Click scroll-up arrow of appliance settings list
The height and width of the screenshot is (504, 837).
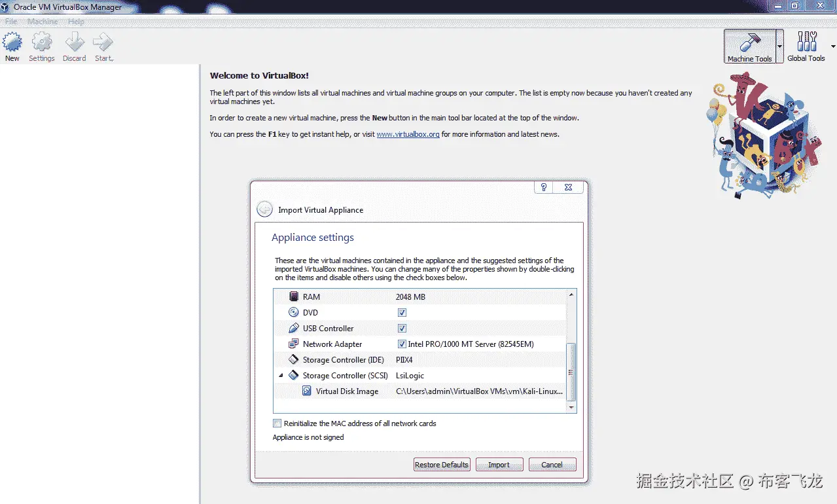tap(571, 295)
